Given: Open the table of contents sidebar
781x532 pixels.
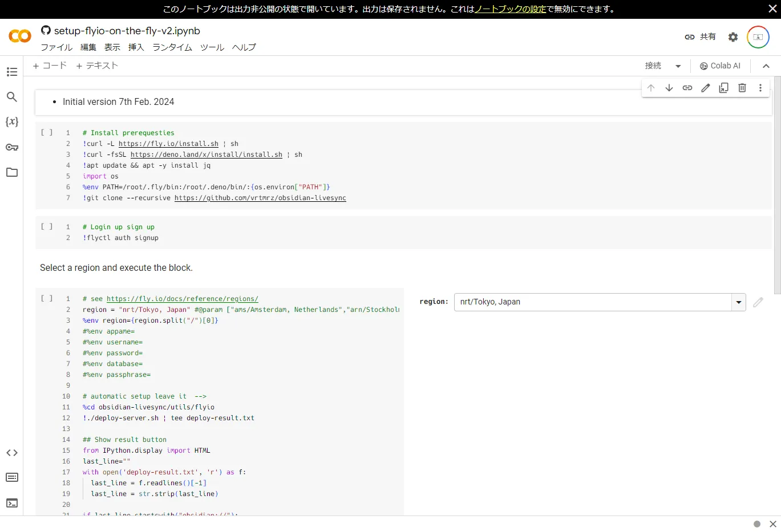Looking at the screenshot, I should (12, 72).
